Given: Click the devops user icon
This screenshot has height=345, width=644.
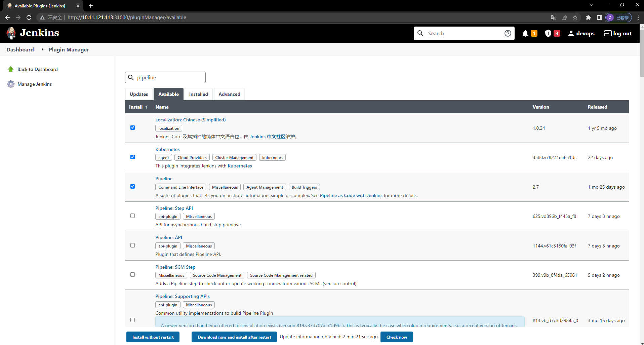Looking at the screenshot, I should click(x=571, y=33).
